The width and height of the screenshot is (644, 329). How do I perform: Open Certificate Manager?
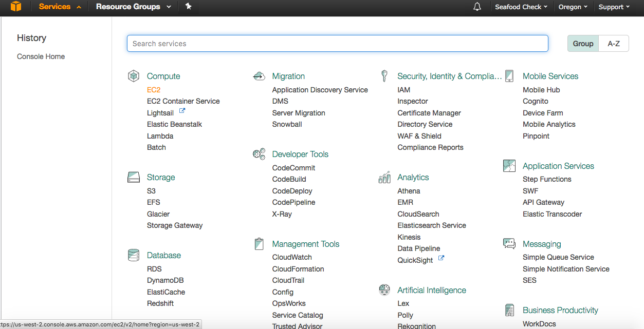point(429,113)
